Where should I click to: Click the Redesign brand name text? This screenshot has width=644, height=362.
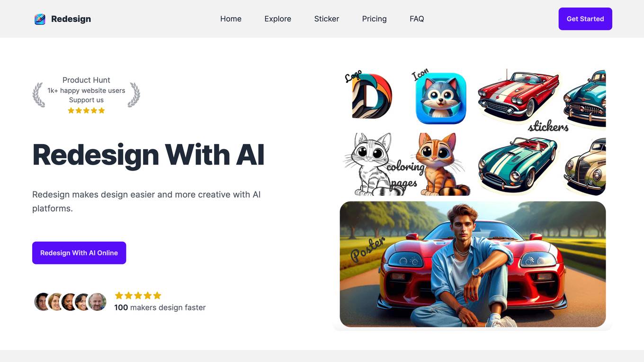point(71,19)
